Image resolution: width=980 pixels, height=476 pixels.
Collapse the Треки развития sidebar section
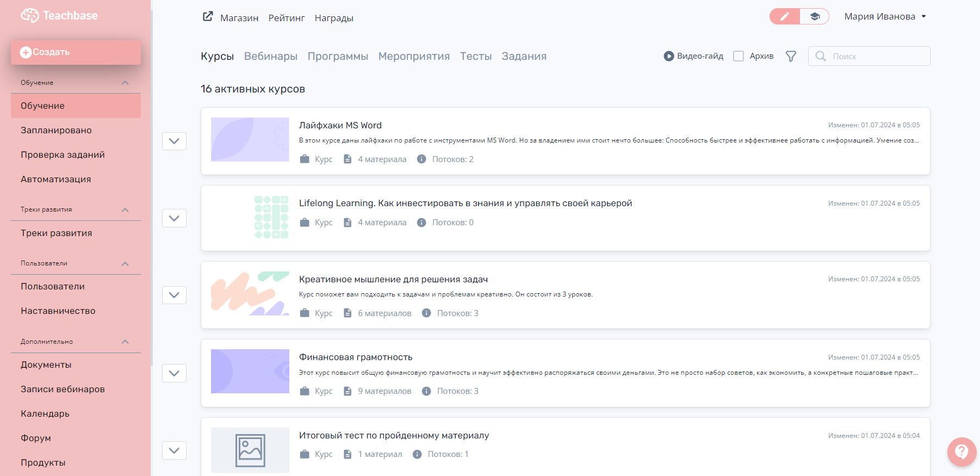125,210
